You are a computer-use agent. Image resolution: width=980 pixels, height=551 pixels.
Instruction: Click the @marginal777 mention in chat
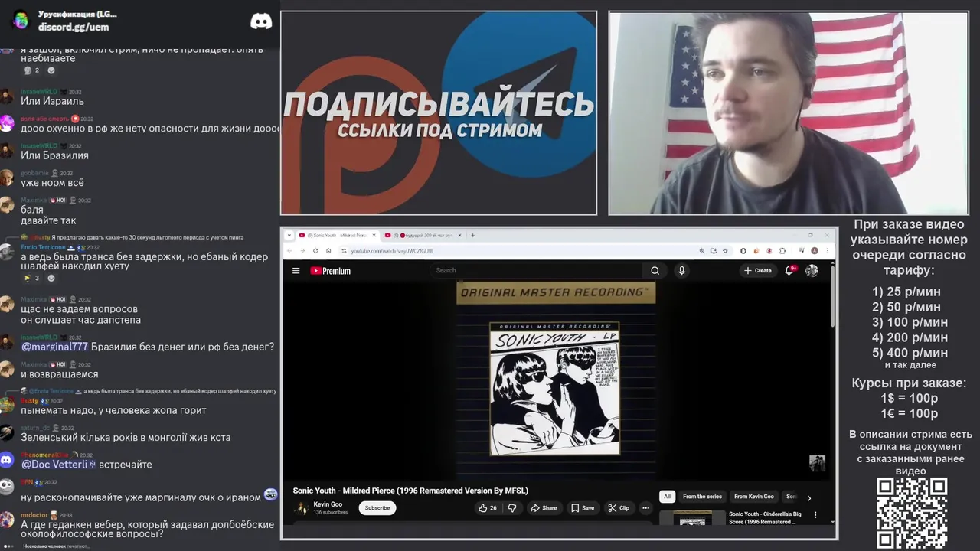(54, 347)
